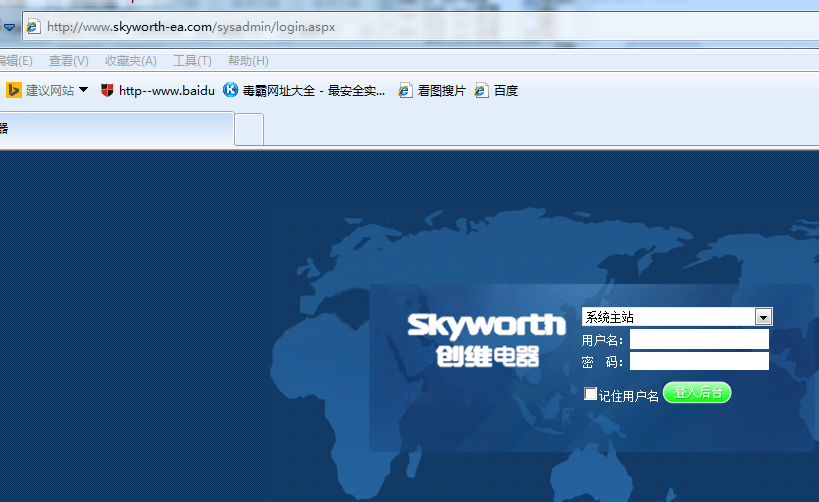Open the 毒霸网址大全 favorite link
819x502 pixels.
pos(313,90)
